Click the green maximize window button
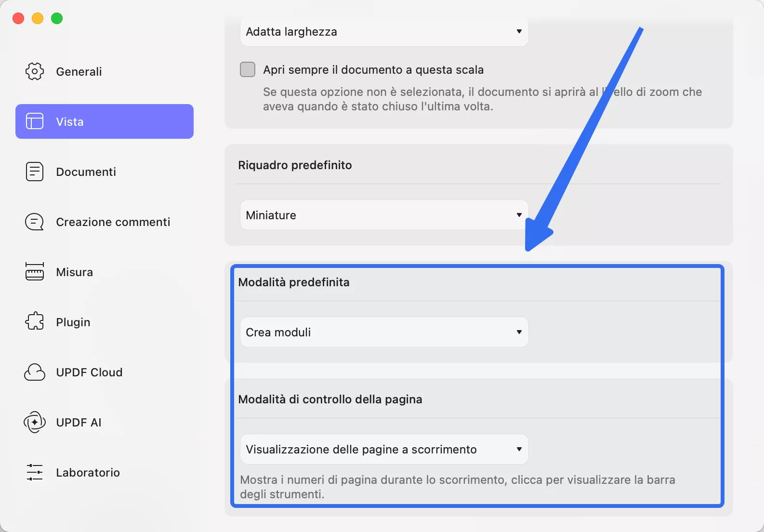 coord(57,18)
